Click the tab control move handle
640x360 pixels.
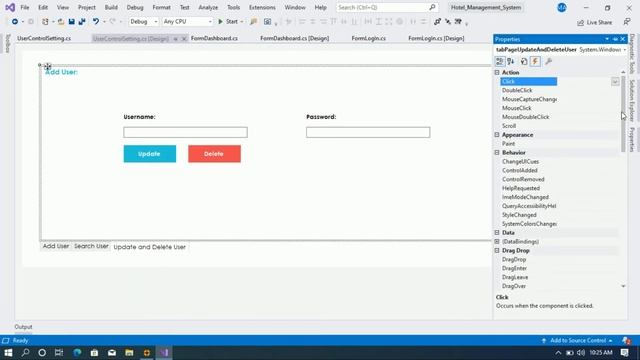click(x=48, y=66)
